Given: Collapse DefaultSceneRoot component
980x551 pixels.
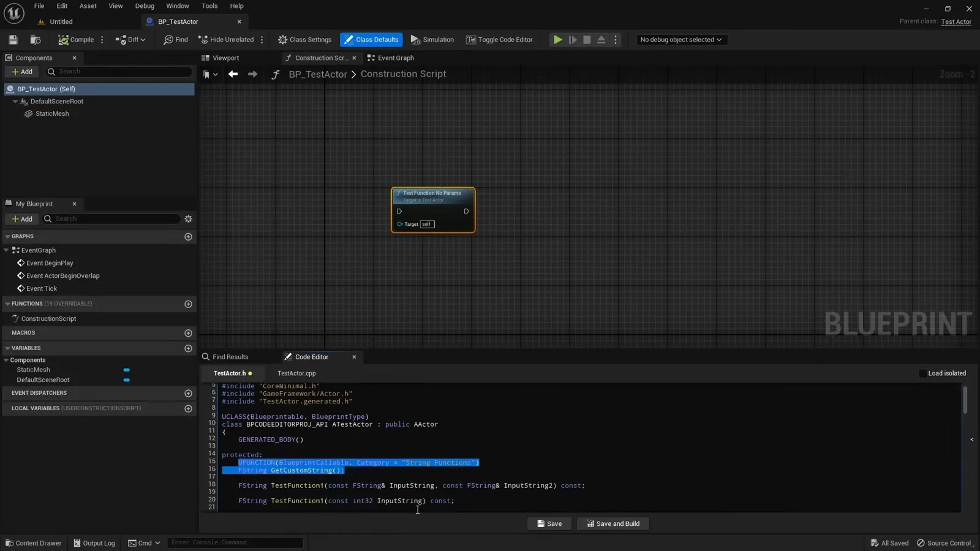Looking at the screenshot, I should point(15,102).
